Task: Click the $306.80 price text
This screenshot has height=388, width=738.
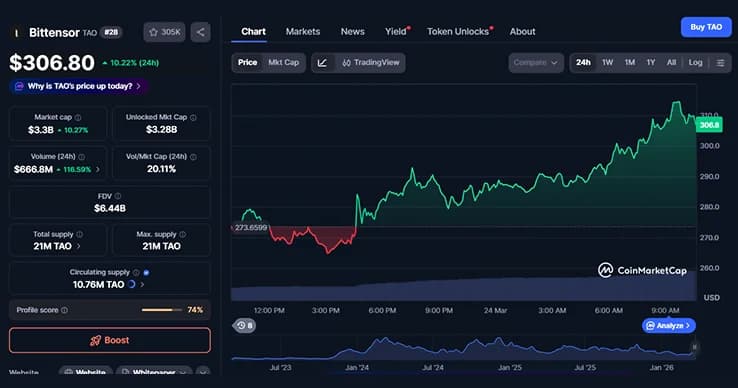Action: tap(52, 63)
